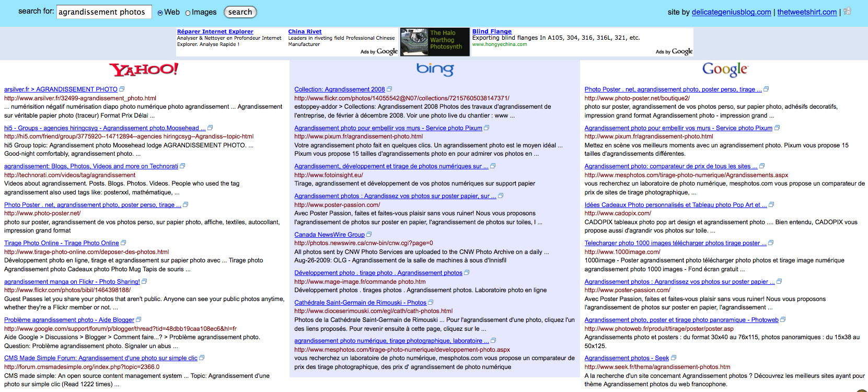Open new-window icon beside Collection Agrandissement 2008
The image size is (868, 392).
click(x=389, y=89)
